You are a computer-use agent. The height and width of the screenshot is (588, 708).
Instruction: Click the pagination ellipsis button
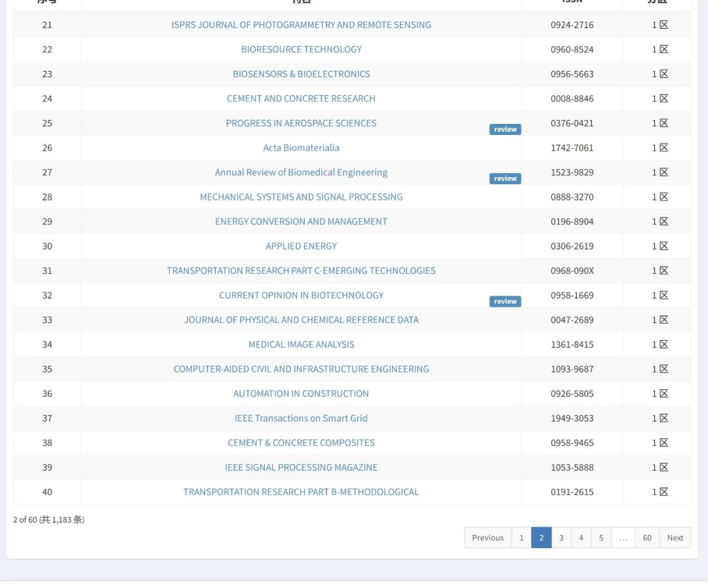click(x=623, y=538)
